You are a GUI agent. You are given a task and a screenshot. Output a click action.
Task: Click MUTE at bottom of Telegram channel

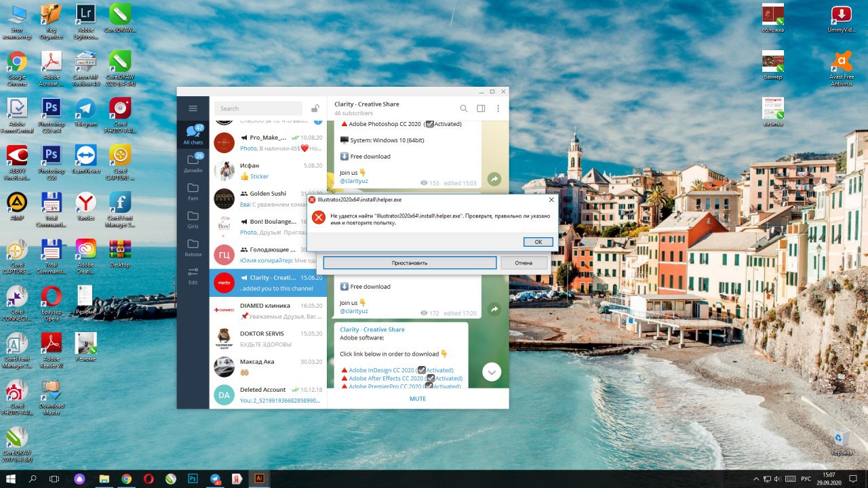tap(418, 399)
